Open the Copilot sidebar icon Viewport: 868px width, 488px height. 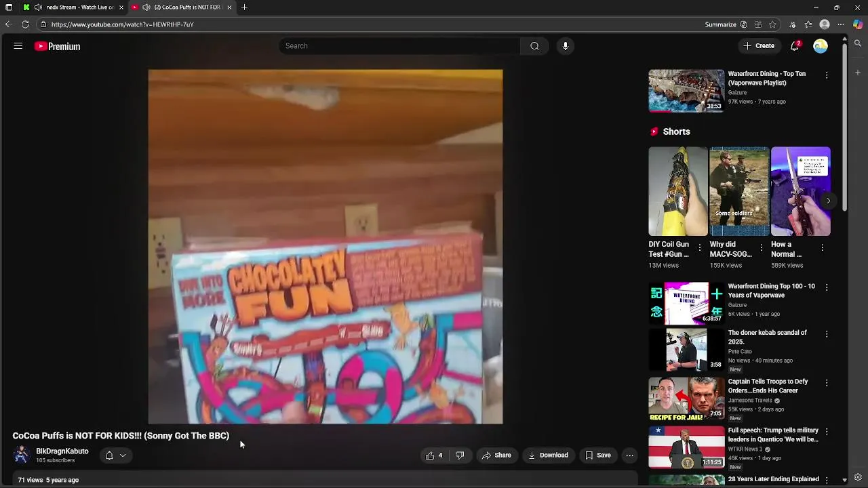coord(858,24)
